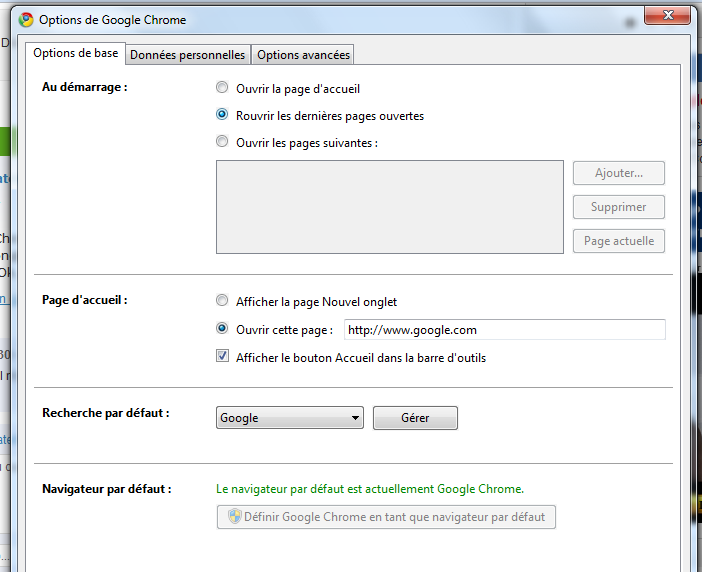Image resolution: width=702 pixels, height=572 pixels.
Task: Click the 'Gérer' search engines button
Action: tap(415, 418)
